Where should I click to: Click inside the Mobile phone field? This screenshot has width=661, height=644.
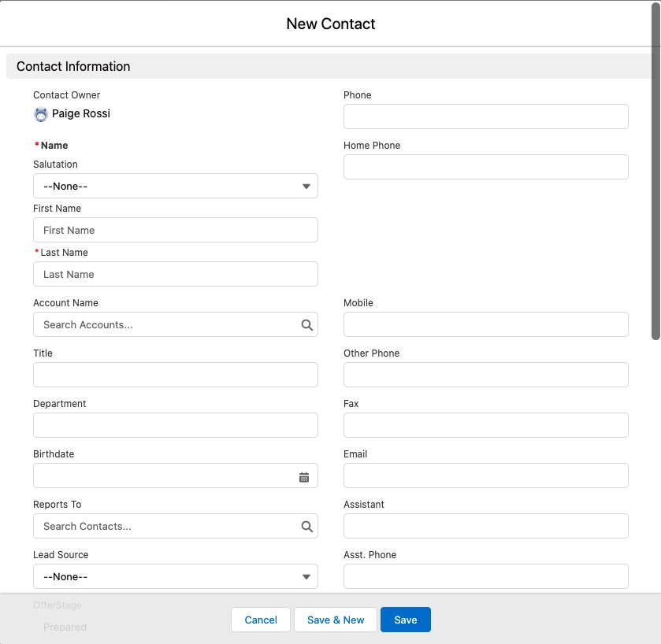point(485,324)
